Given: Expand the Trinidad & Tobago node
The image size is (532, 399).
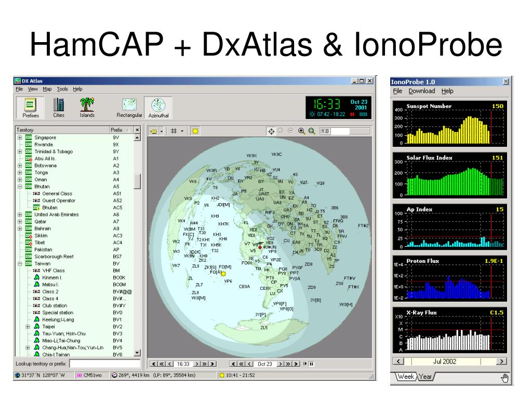Looking at the screenshot, I should 20,152.
